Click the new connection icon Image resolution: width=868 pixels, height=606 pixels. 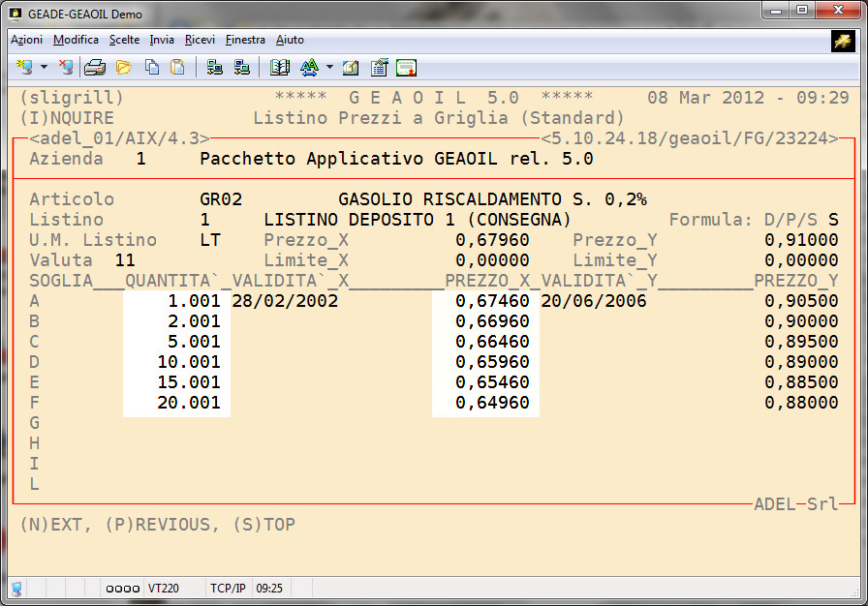(24, 68)
